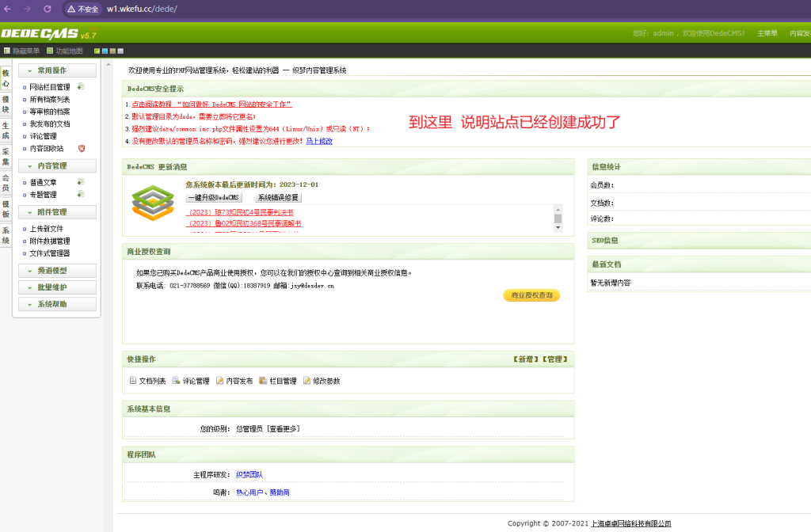Open 文档列表 quick action icon
Viewport: 811px width, 532px height.
(x=133, y=381)
